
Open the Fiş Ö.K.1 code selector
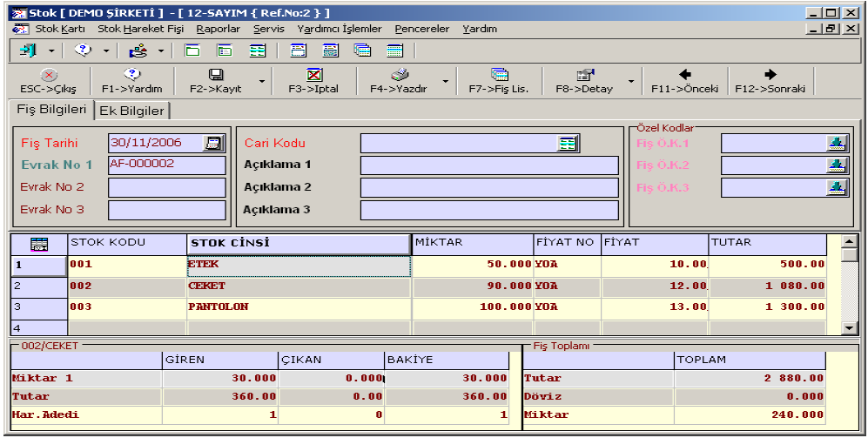[836, 143]
